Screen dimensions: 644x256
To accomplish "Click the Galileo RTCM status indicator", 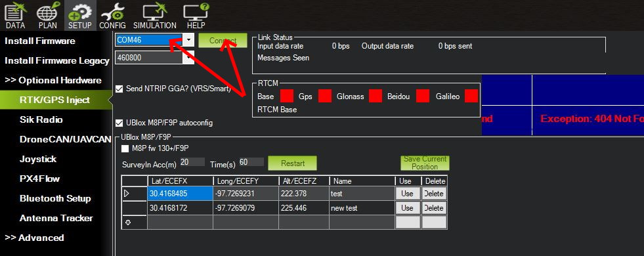I will point(471,96).
